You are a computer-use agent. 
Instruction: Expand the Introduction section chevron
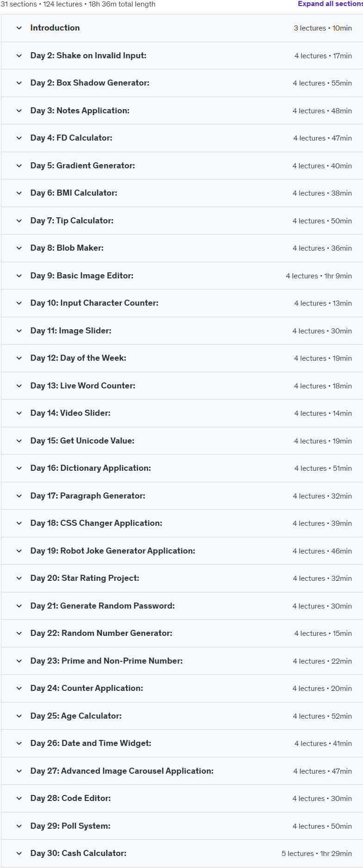[19, 28]
